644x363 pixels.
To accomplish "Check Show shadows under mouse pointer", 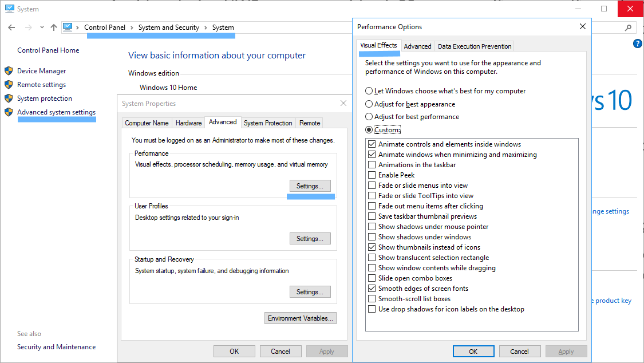I will 372,227.
